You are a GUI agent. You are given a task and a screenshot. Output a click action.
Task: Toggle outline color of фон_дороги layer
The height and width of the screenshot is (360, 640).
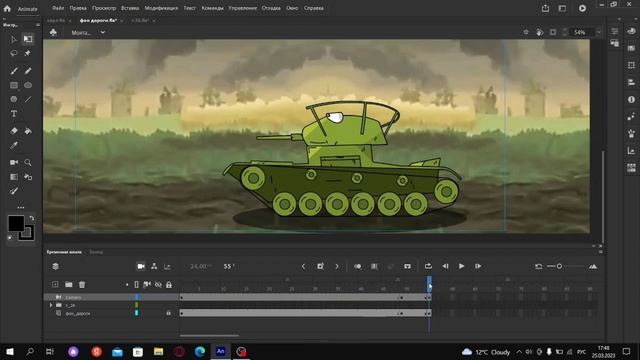(137, 313)
